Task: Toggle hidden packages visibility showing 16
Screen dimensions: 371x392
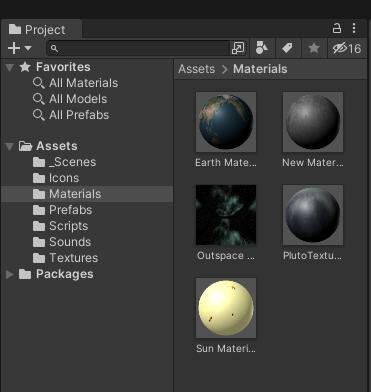Action: pos(347,49)
